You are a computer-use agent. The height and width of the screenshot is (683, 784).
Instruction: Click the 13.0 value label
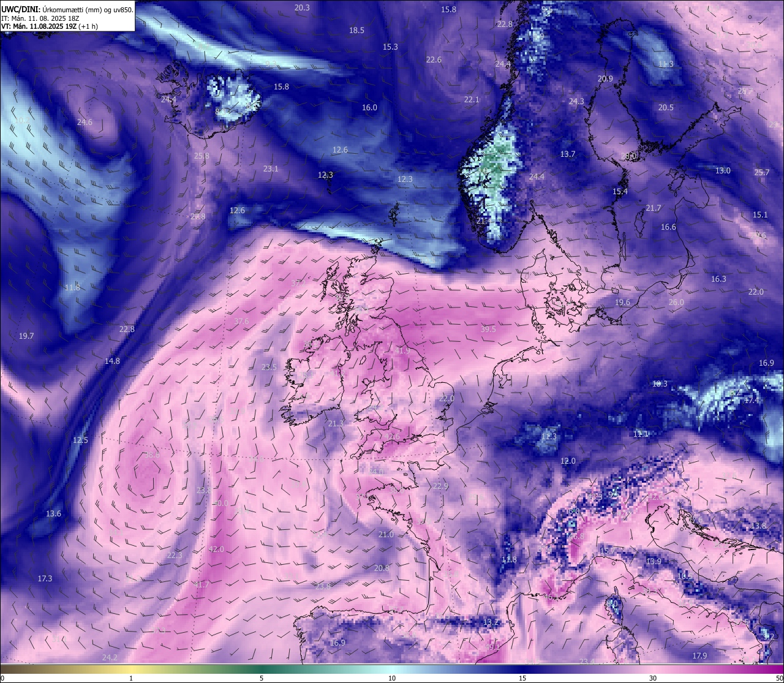click(x=723, y=171)
